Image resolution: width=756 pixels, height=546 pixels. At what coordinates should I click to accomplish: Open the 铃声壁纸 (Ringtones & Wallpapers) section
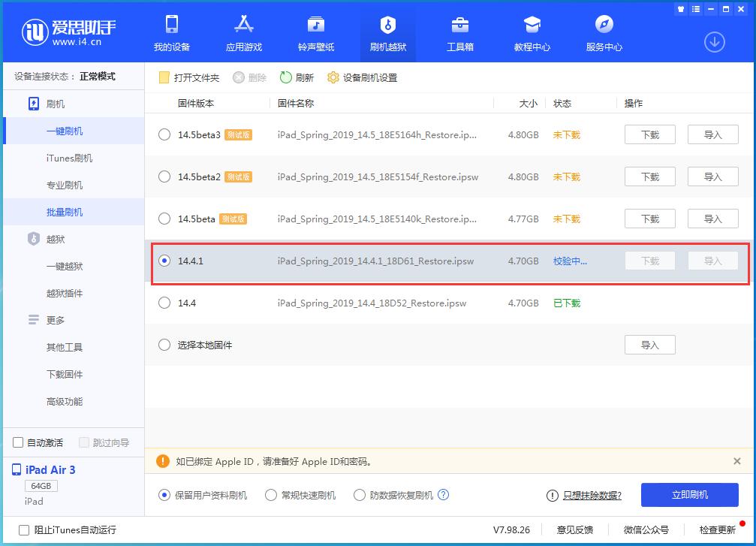click(x=315, y=33)
